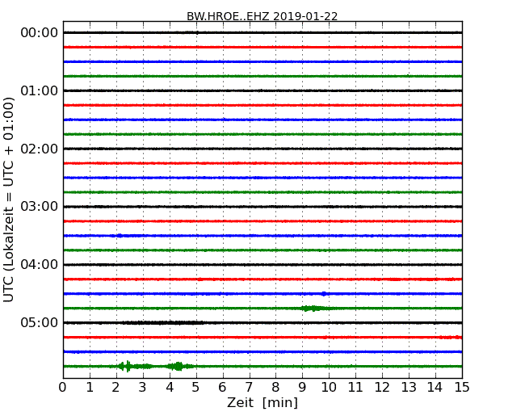Click the thickened black 05:00 trace near minute 4
Screen dimensions: 525x420
point(163,323)
